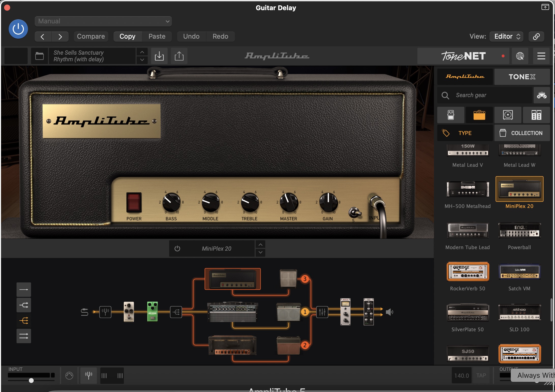Screen dimensions: 555x392
Task: Click the Copy button
Action: point(127,37)
